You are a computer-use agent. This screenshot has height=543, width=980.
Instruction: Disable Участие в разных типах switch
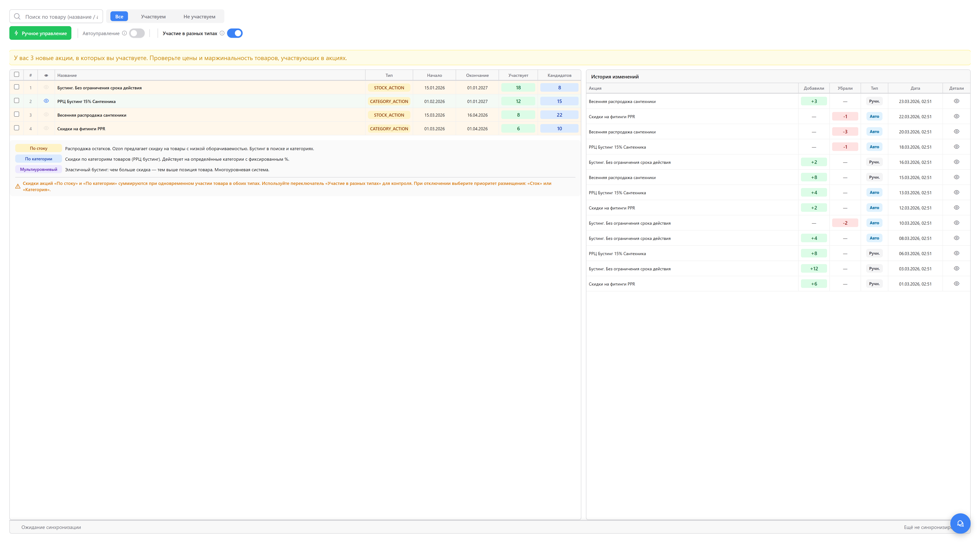(235, 33)
